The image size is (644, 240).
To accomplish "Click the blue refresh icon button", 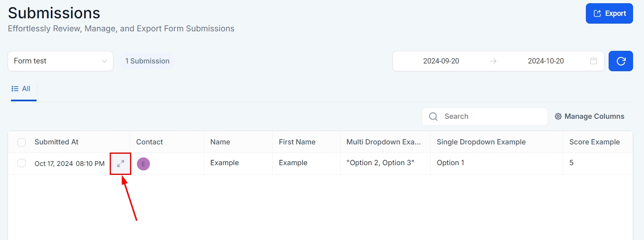I will 620,61.
